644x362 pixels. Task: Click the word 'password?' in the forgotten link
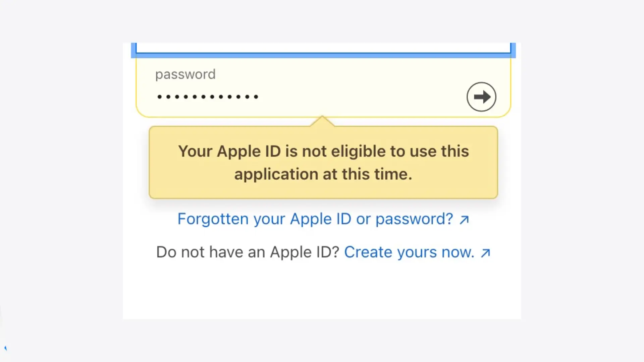(x=414, y=220)
